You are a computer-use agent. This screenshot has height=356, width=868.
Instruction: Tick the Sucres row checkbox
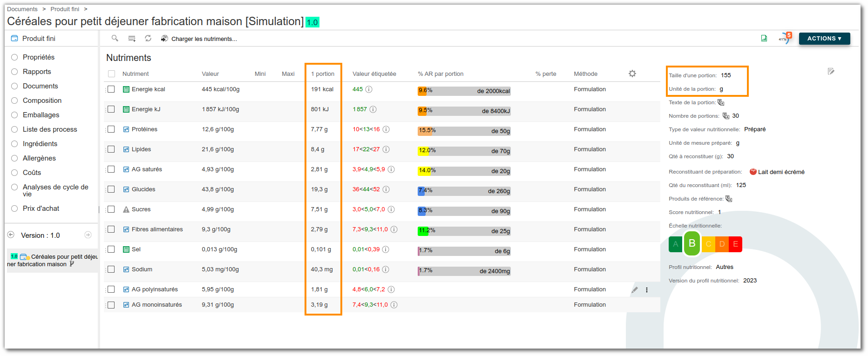coord(111,209)
